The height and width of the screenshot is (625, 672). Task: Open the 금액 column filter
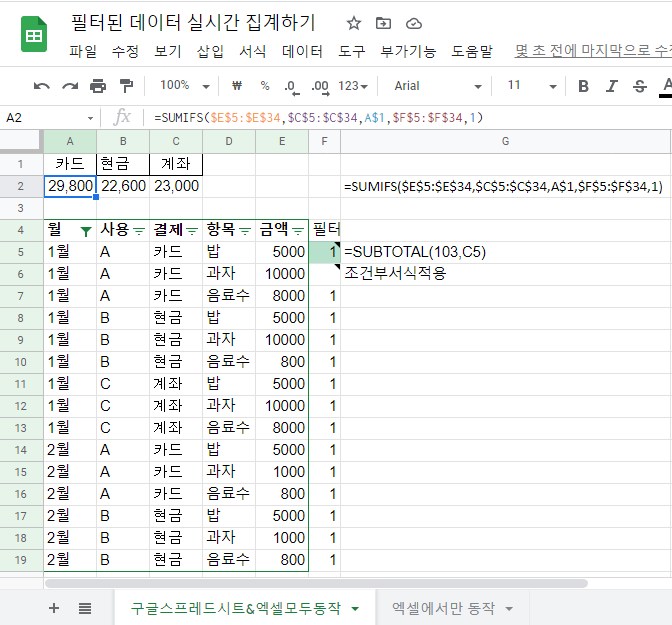[298, 231]
